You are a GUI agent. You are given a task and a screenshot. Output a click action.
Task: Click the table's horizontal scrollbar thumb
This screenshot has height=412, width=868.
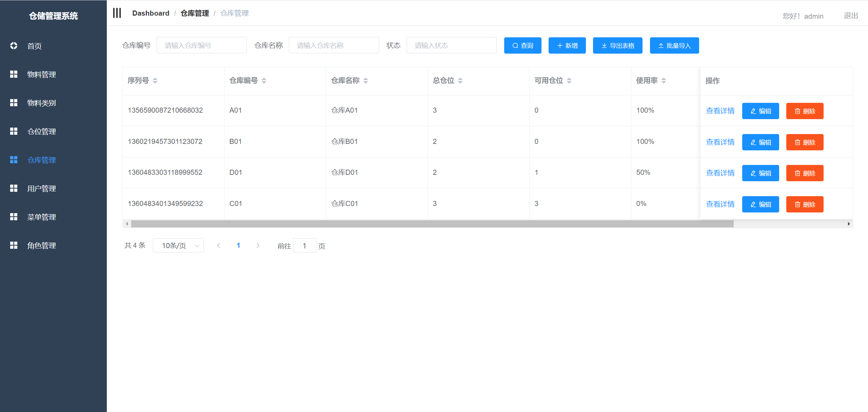(432, 224)
